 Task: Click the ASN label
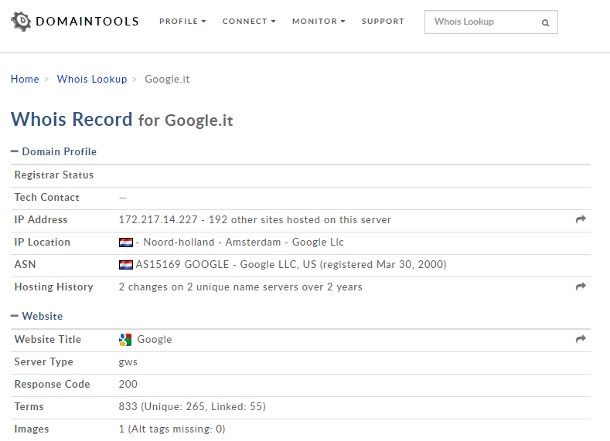[25, 264]
